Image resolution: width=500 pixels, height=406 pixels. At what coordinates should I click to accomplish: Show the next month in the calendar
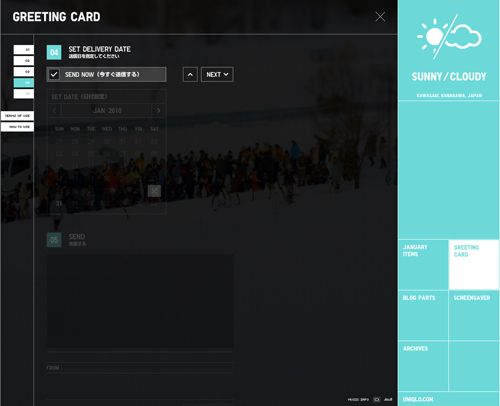pos(158,110)
